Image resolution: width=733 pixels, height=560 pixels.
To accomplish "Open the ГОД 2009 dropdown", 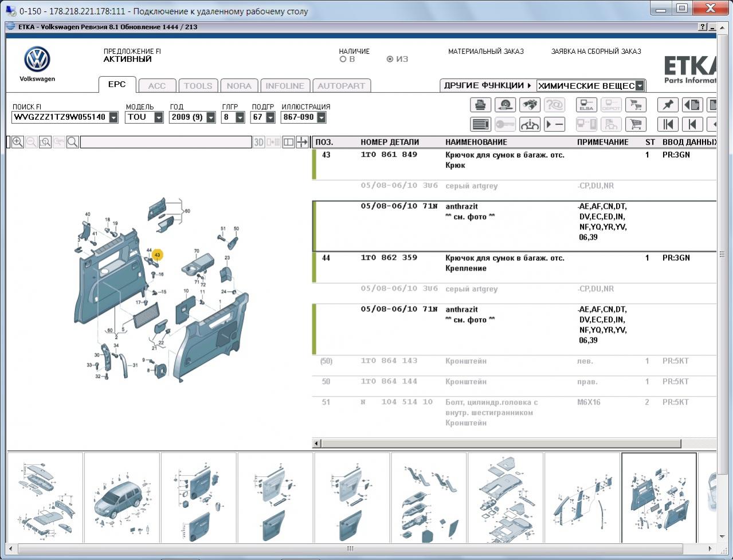I will tap(211, 118).
